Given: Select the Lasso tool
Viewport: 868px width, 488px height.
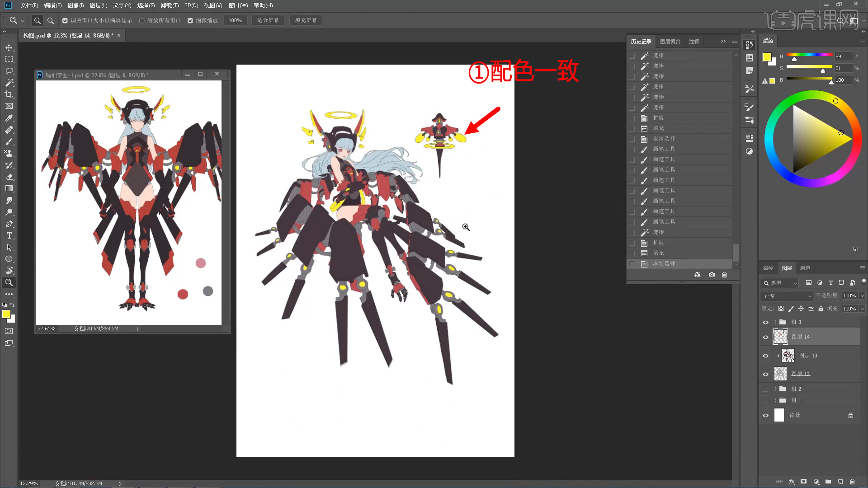Looking at the screenshot, I should point(9,71).
